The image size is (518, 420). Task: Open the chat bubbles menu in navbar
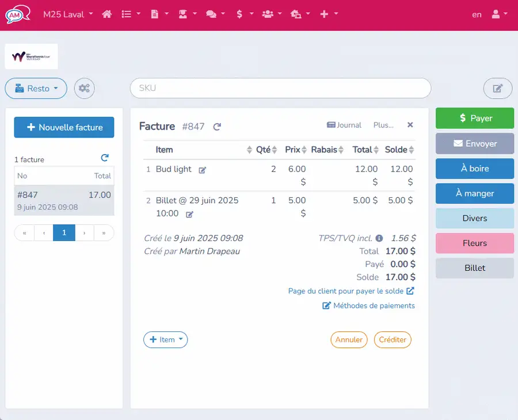(x=215, y=14)
